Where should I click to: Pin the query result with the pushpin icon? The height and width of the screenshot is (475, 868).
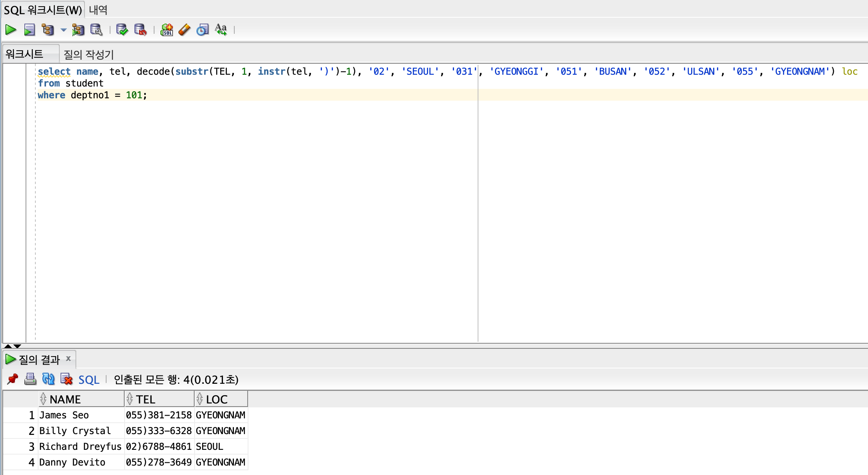coord(13,379)
